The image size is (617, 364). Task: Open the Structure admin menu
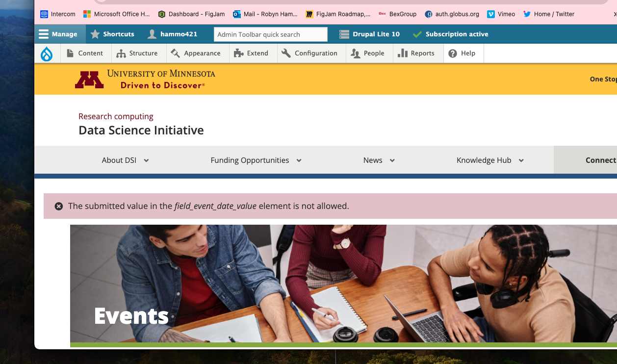137,53
